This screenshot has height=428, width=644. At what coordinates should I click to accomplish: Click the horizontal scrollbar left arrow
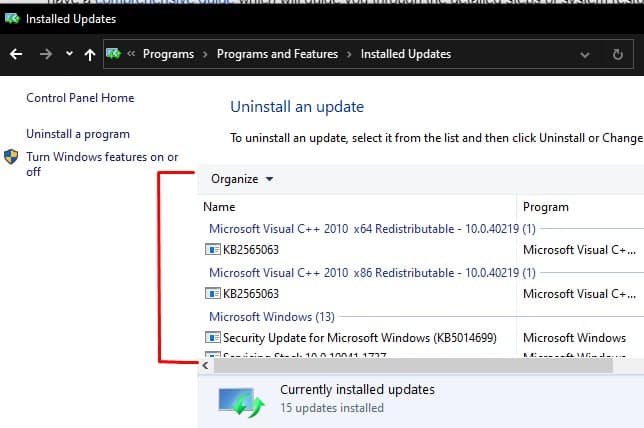pyautogui.click(x=205, y=365)
